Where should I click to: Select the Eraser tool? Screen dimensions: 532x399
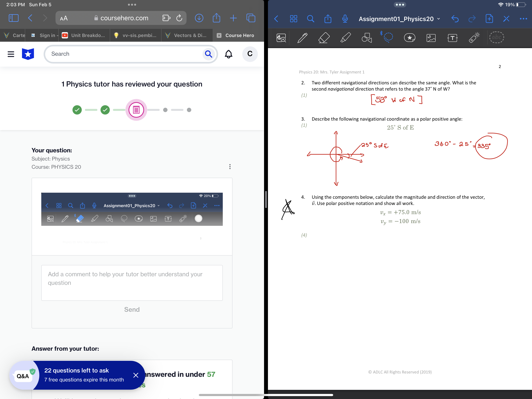323,38
